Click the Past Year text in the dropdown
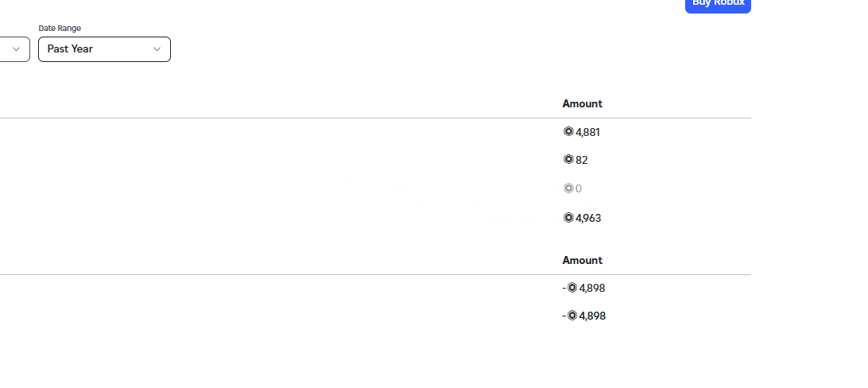 [70, 49]
